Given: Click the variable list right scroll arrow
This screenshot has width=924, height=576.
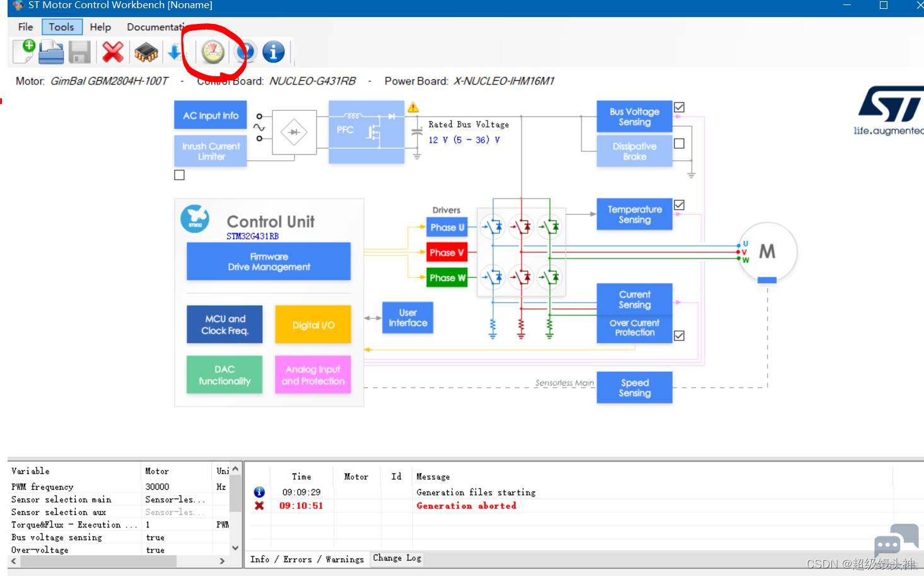Looking at the screenshot, I should click(x=222, y=561).
